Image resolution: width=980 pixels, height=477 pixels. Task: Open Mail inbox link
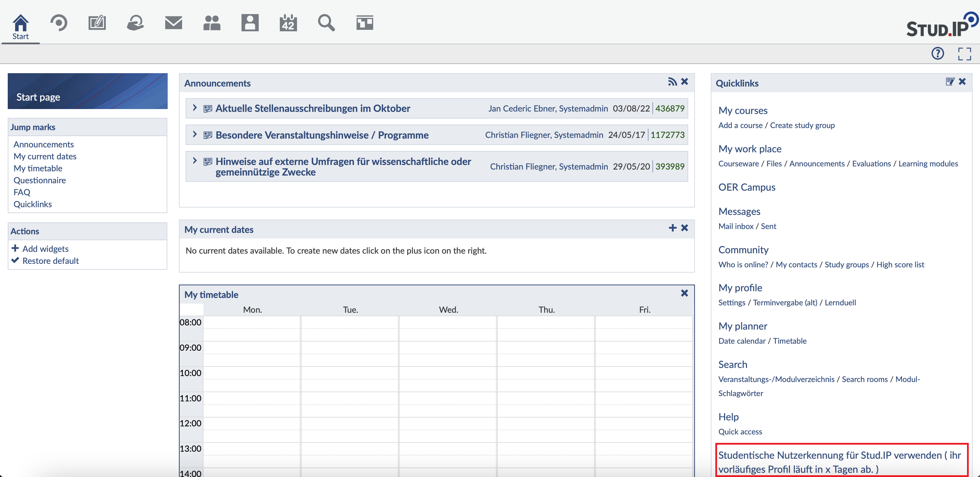(736, 226)
